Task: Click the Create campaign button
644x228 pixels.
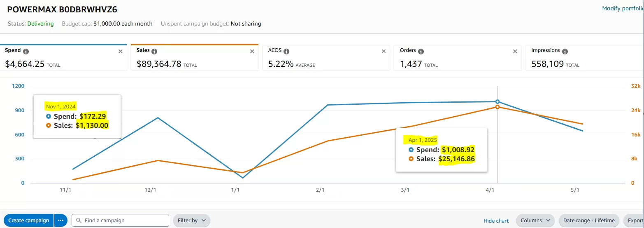Action: tap(29, 221)
